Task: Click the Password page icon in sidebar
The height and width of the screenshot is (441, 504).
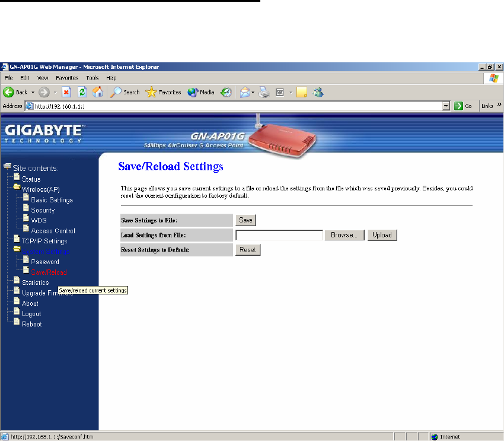Action: pos(26,259)
